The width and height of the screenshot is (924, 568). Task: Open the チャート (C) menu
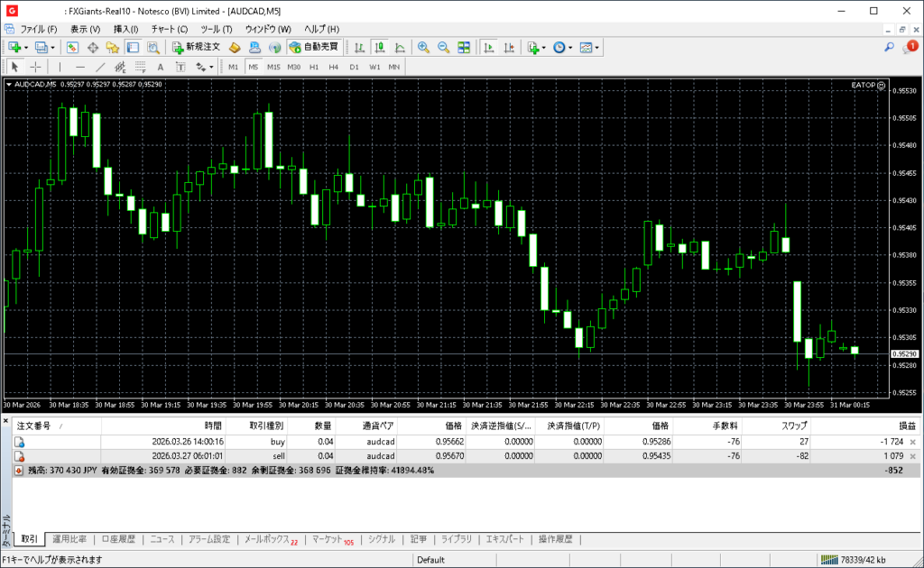click(169, 29)
